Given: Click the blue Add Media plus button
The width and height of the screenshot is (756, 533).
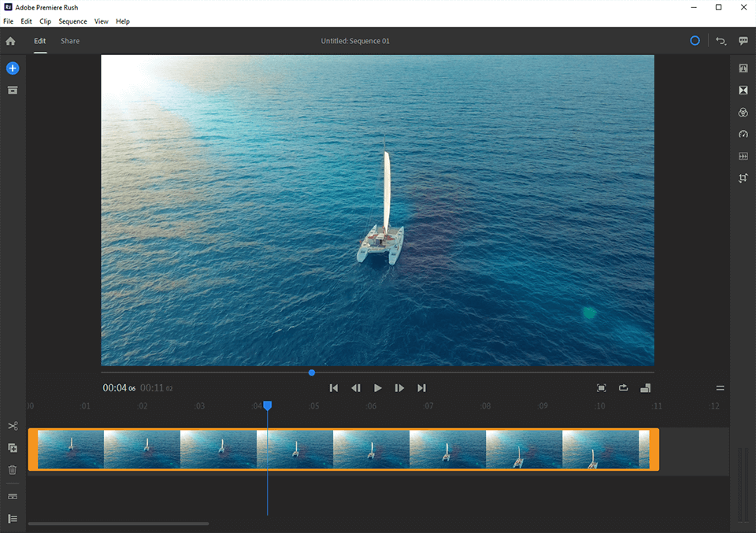Looking at the screenshot, I should point(12,68).
